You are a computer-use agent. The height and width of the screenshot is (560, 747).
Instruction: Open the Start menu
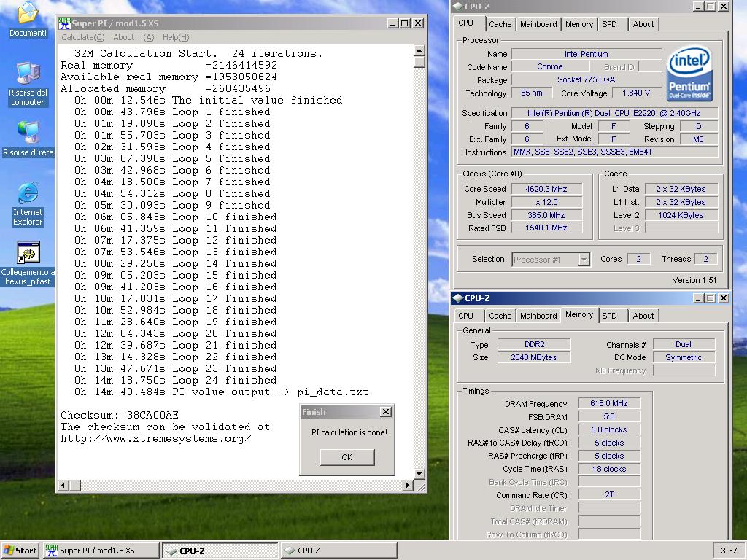click(20, 551)
